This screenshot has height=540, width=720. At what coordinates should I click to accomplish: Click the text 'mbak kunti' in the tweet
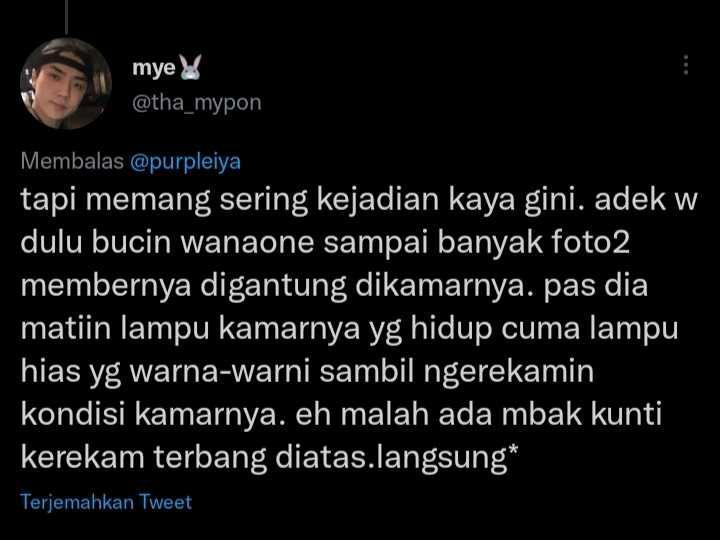[581, 414]
